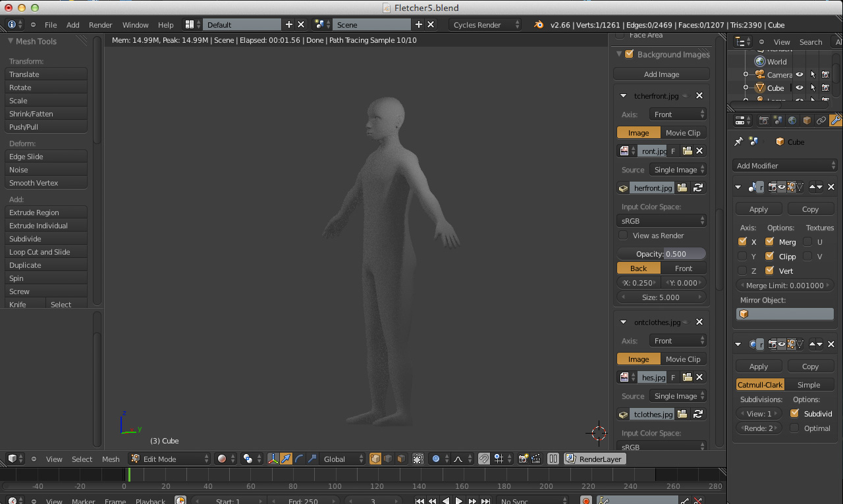Open the Edit Mode selector dropdown
The height and width of the screenshot is (504, 843).
tap(169, 459)
